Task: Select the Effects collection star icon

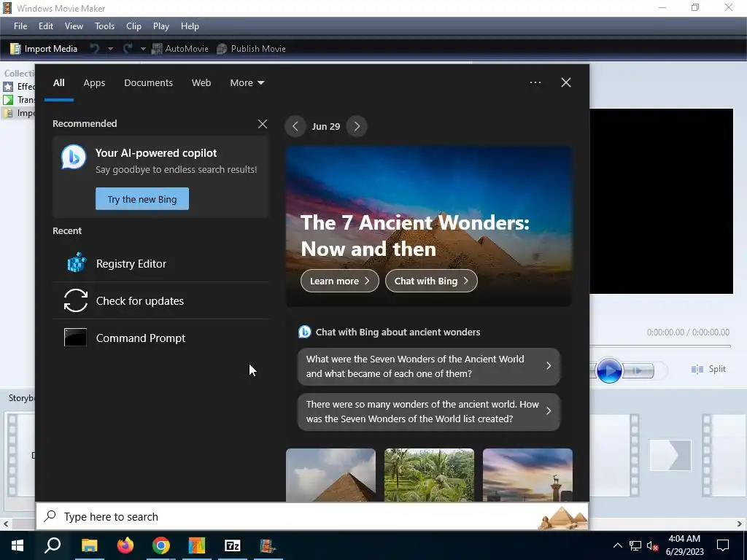Action: pyautogui.click(x=8, y=87)
